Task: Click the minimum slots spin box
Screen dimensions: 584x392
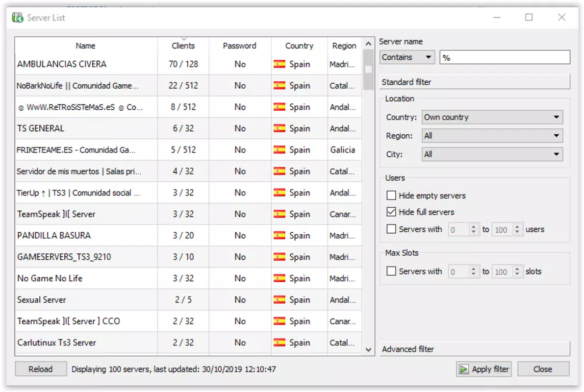Action: tap(463, 271)
